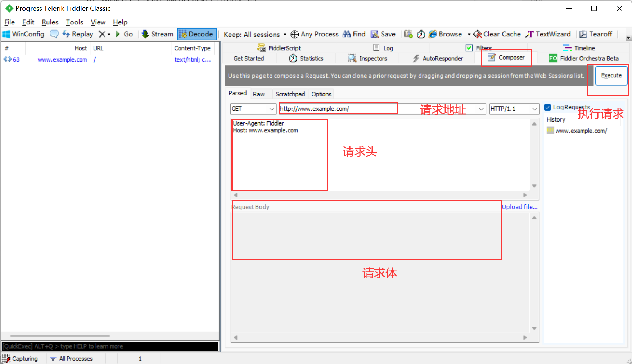Open the Keep: All sessions dropdown
This screenshot has height=364, width=632.
click(255, 35)
